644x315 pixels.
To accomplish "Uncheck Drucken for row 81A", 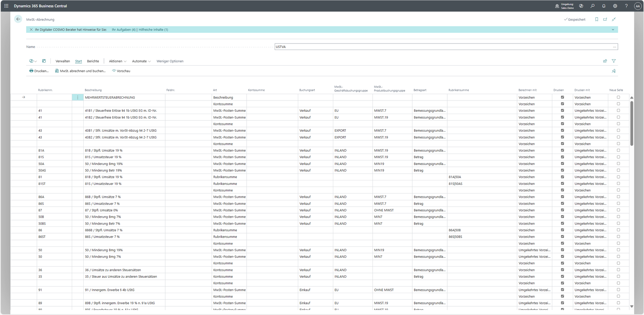I will pos(563,150).
